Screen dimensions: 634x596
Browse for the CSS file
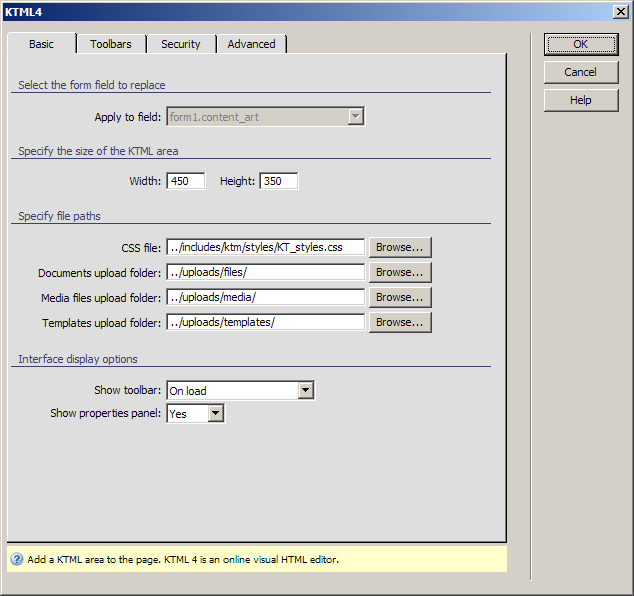coord(400,247)
